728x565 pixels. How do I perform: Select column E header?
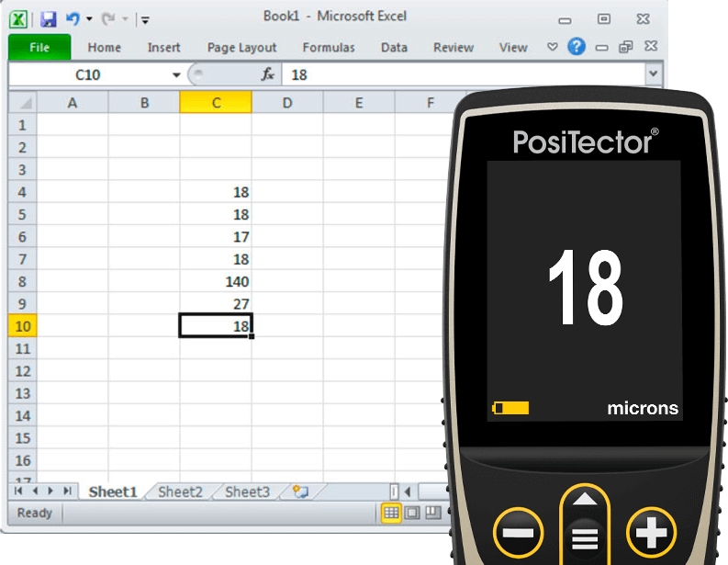pos(359,103)
